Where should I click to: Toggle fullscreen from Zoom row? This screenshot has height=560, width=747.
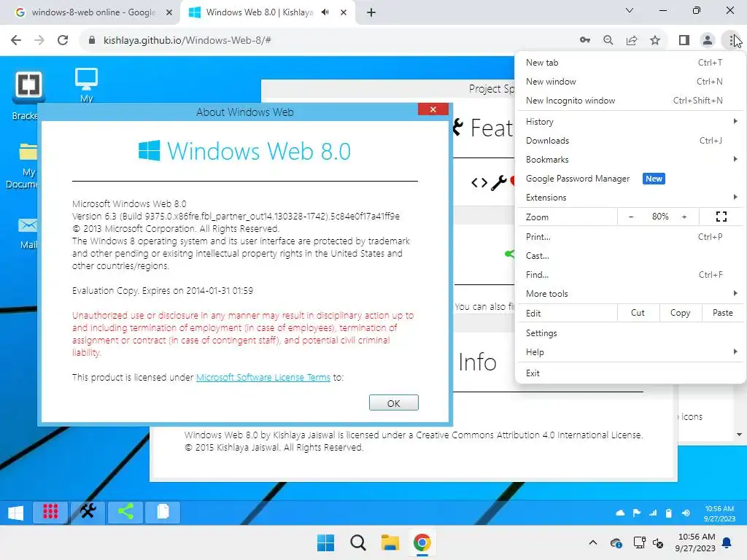click(721, 217)
